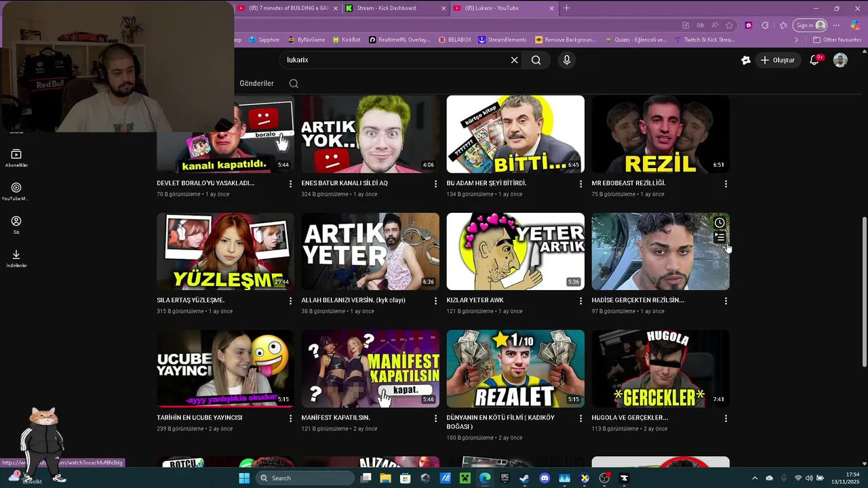Open the ByNoGame bookmark

307,39
